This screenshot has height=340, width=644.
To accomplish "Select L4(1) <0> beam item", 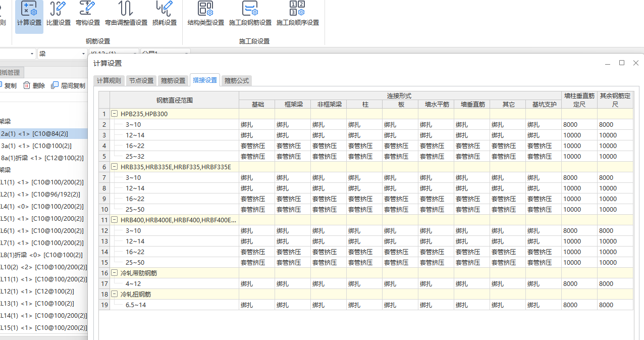I will point(42,207).
